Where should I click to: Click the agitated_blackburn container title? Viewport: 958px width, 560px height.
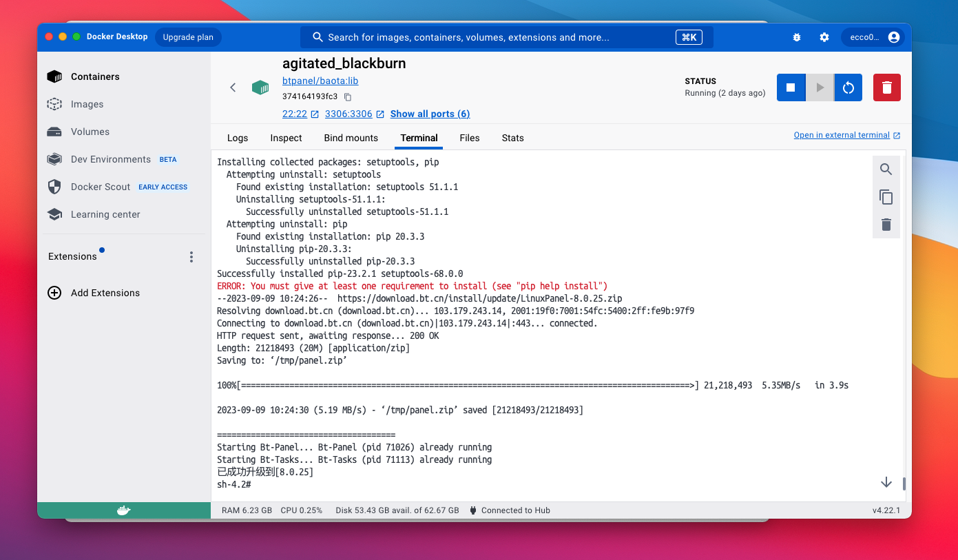tap(344, 63)
